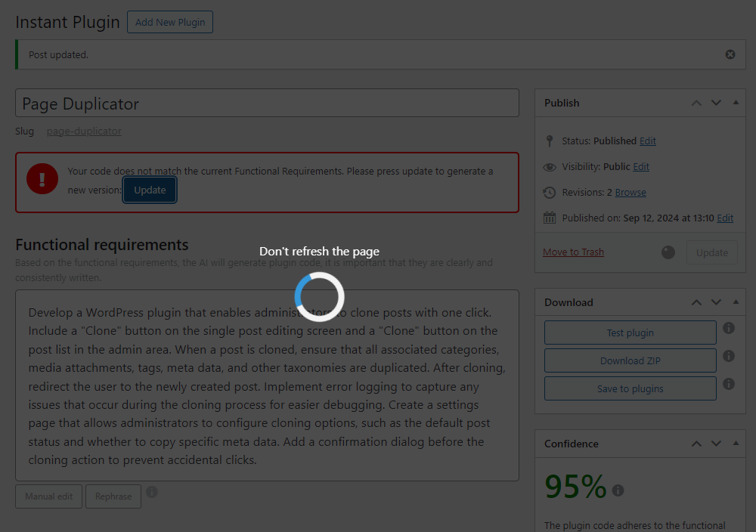The height and width of the screenshot is (532, 756).
Task: Click the info icon next to 95% confidence
Action: coord(618,490)
